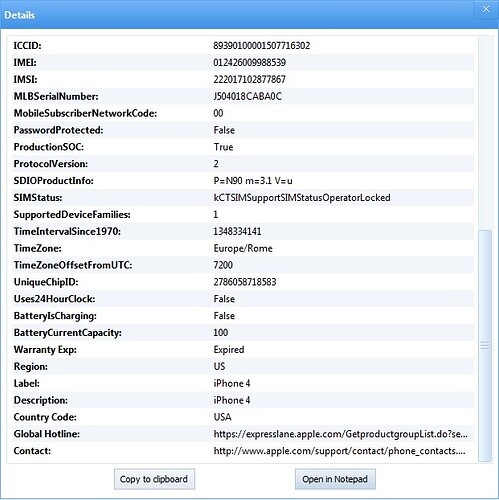Click the Region value US
The width and height of the screenshot is (499, 500).
(x=219, y=366)
